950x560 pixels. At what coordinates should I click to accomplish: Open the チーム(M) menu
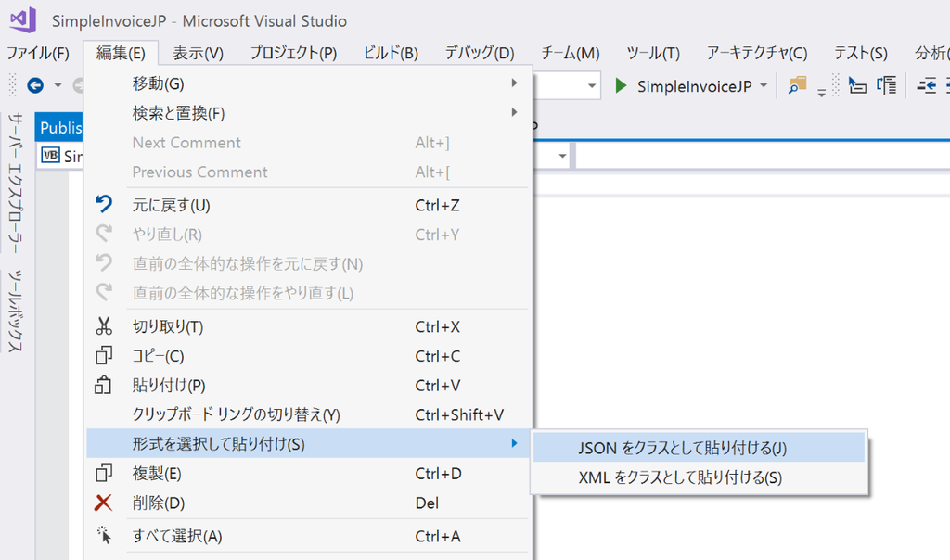click(571, 53)
